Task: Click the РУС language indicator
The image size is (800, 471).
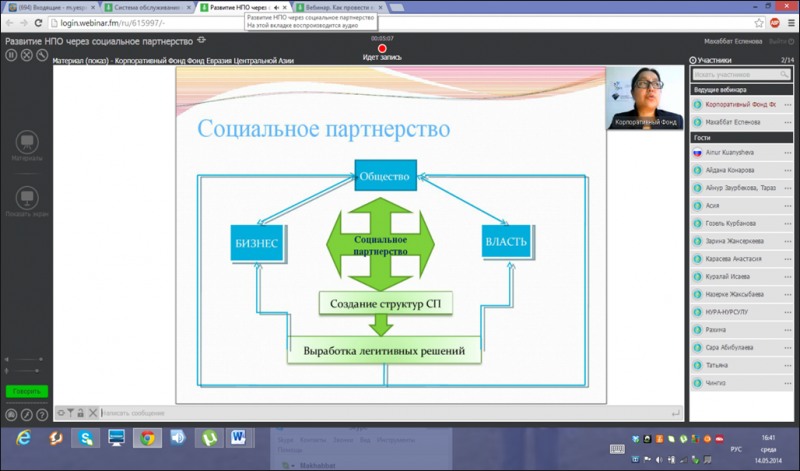Action: 736,450
